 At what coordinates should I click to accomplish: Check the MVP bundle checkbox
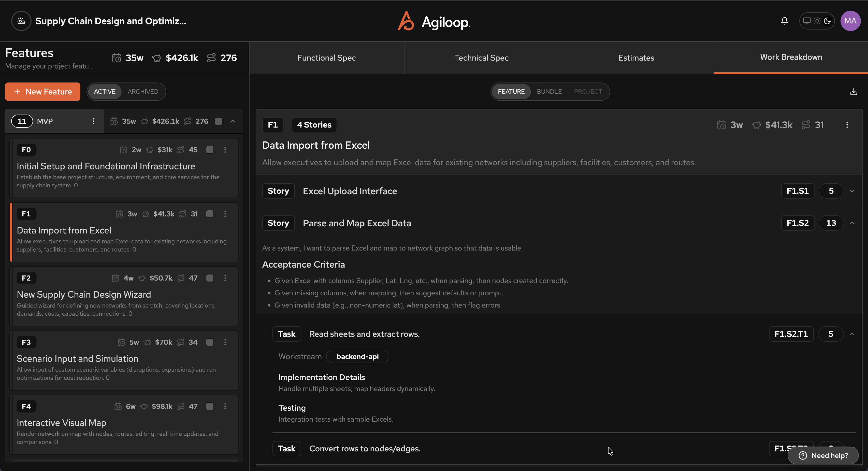218,121
